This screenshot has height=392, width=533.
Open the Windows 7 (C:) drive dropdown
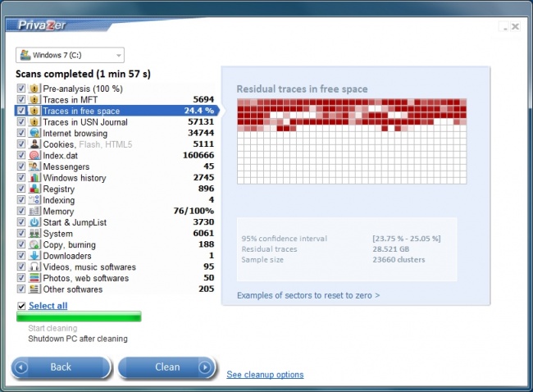(70, 55)
